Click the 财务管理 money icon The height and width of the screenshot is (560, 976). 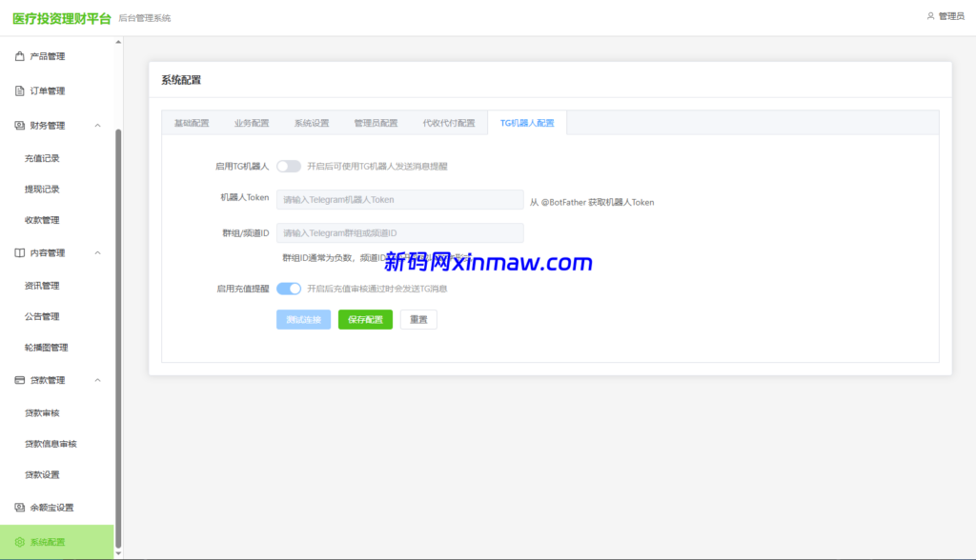(19, 125)
